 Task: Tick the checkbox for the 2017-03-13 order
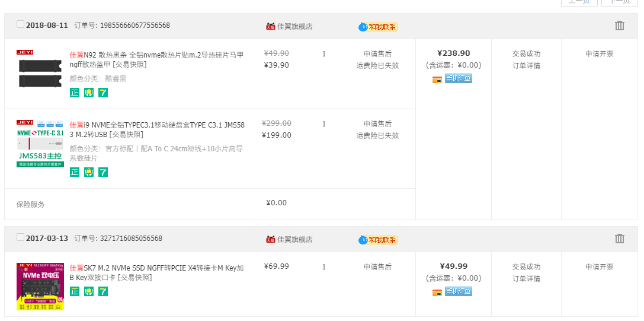pyautogui.click(x=20, y=237)
